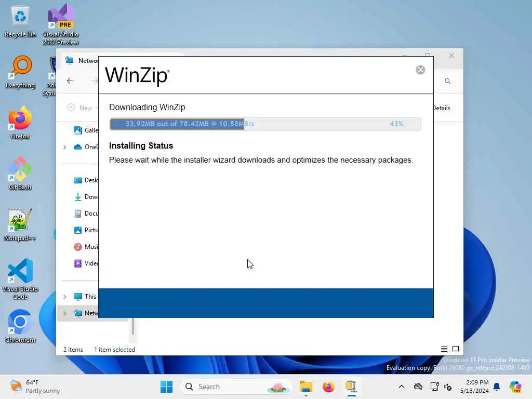Close the File Explorer window
Screen dimensions: 532x399
coord(451,56)
